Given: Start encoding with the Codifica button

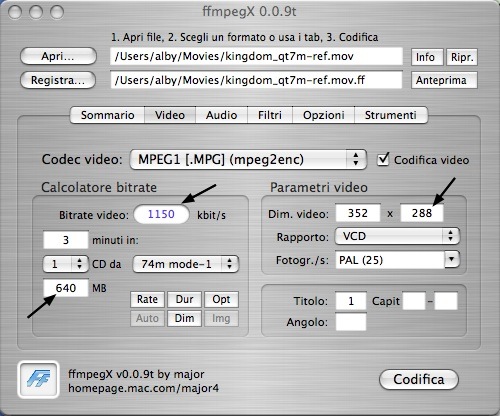Looking at the screenshot, I should (x=419, y=379).
